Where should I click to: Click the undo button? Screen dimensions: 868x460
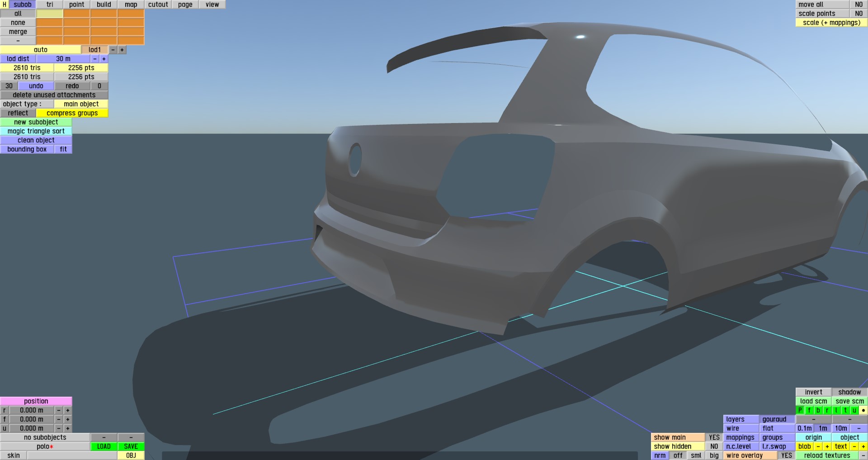36,86
